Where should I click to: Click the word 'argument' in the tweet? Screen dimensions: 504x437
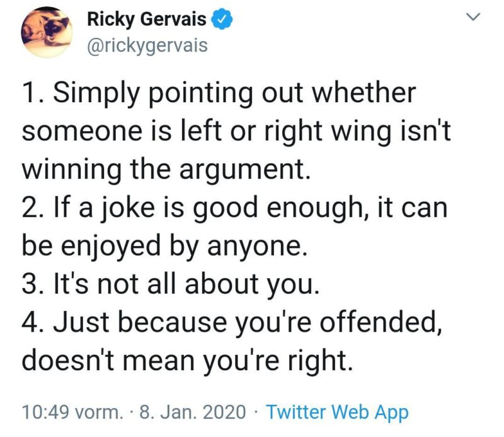pyautogui.click(x=251, y=170)
